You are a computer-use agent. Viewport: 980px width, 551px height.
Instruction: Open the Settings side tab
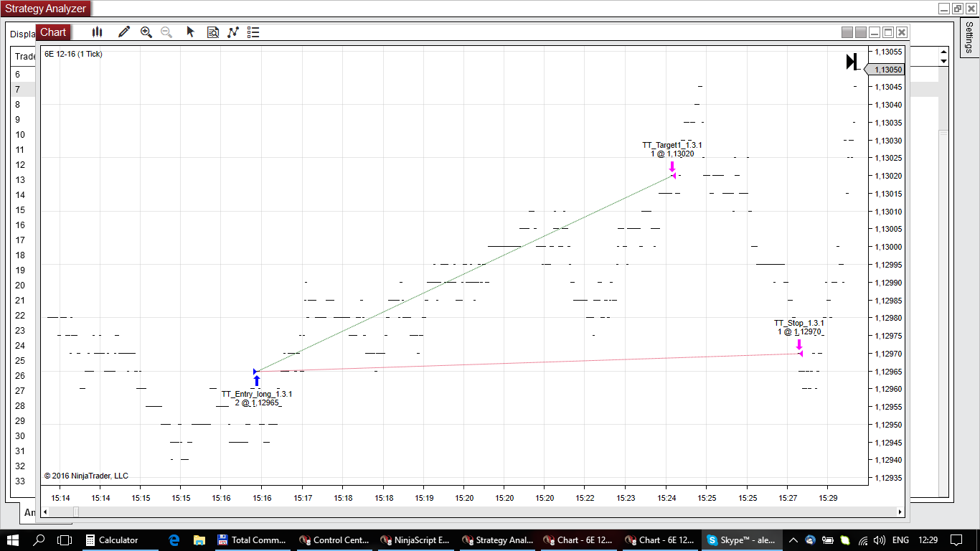pos(969,37)
